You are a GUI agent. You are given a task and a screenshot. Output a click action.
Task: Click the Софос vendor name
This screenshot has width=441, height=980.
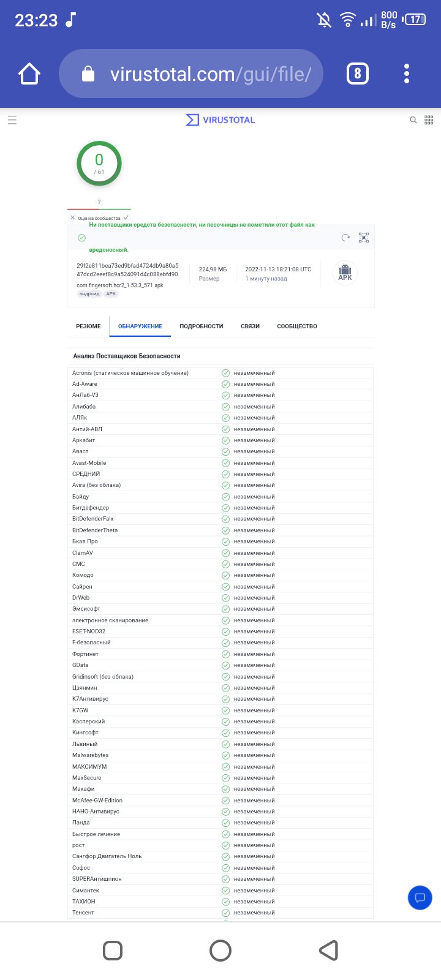(81, 868)
